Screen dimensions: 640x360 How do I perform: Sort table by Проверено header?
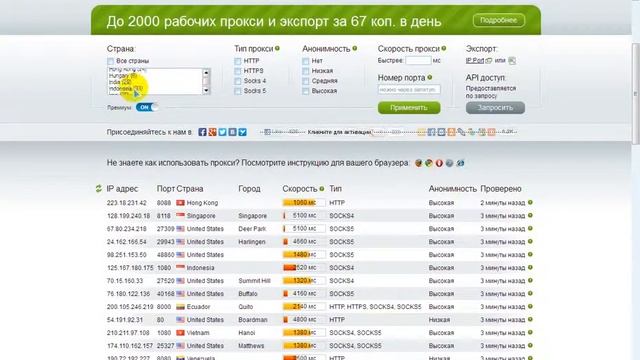(501, 189)
